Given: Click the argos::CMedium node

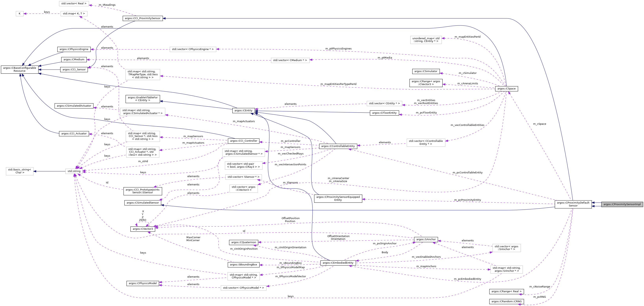Looking at the screenshot, I should (x=74, y=60).
